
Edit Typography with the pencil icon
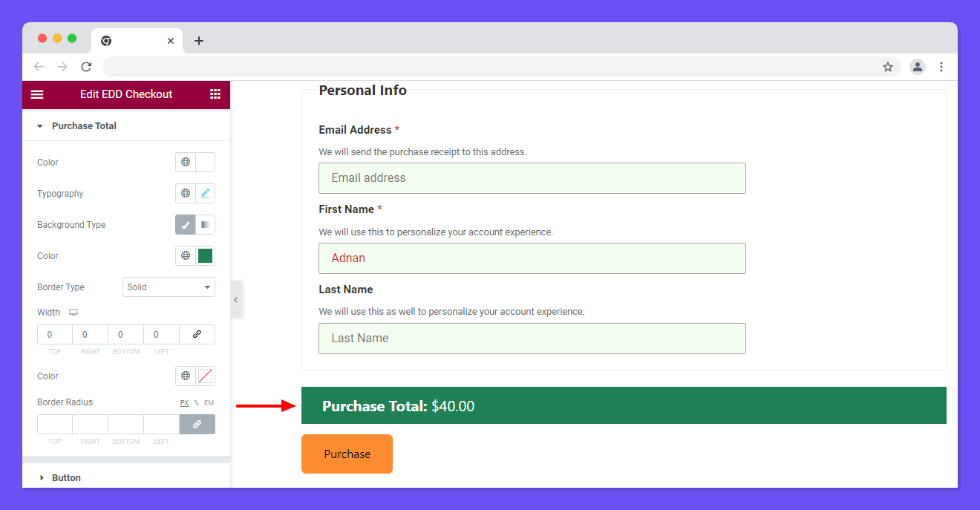pos(206,194)
